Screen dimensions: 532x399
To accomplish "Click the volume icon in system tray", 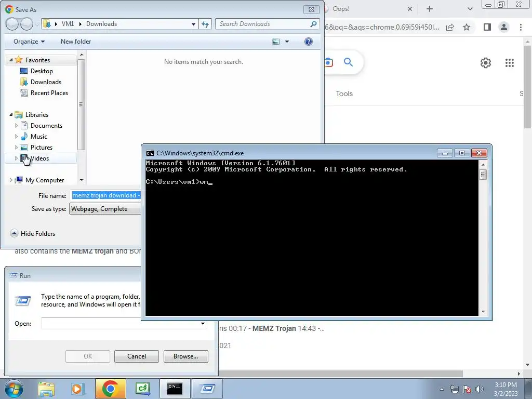I will click(x=480, y=389).
